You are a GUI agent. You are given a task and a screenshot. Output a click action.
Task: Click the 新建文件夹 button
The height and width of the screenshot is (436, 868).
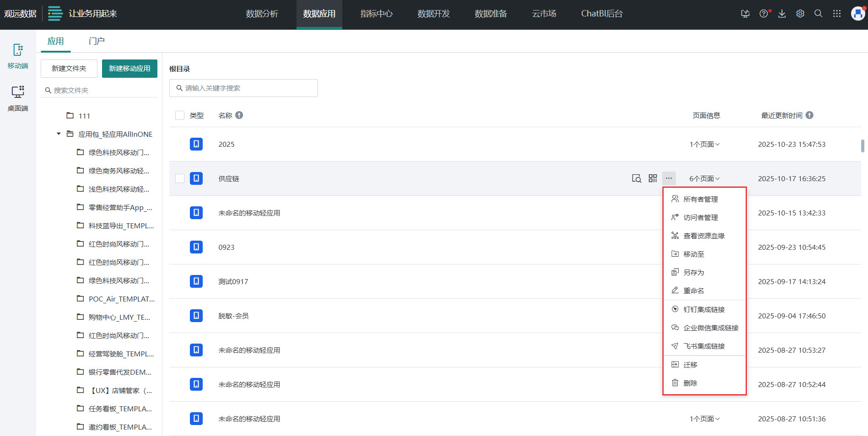(69, 68)
